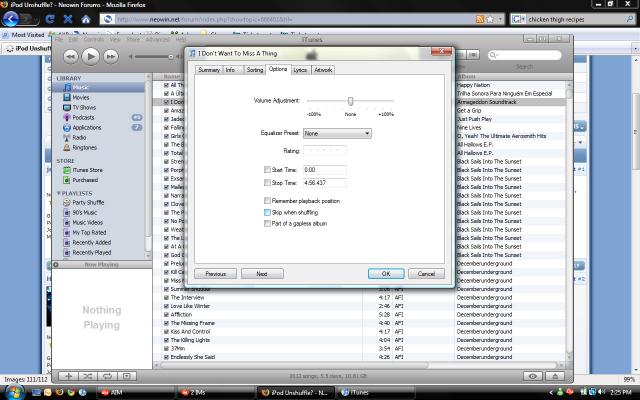The image size is (640, 400).
Task: Switch to the Sorting tab
Action: click(255, 70)
